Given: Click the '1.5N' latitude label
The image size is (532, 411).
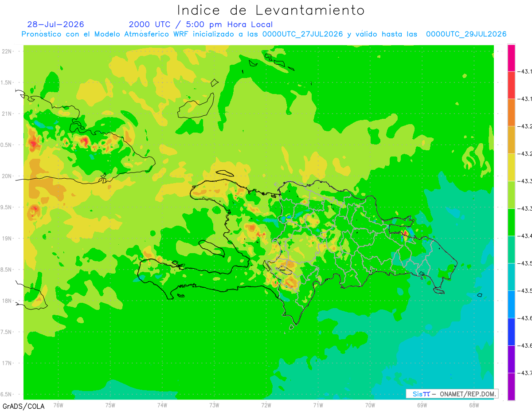Looking at the screenshot, I should coord(7,83).
